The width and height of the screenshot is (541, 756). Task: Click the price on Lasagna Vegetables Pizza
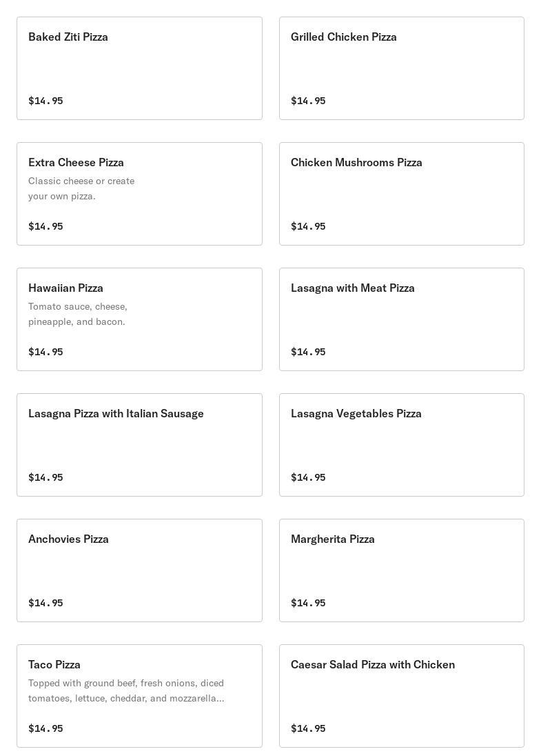coord(308,477)
